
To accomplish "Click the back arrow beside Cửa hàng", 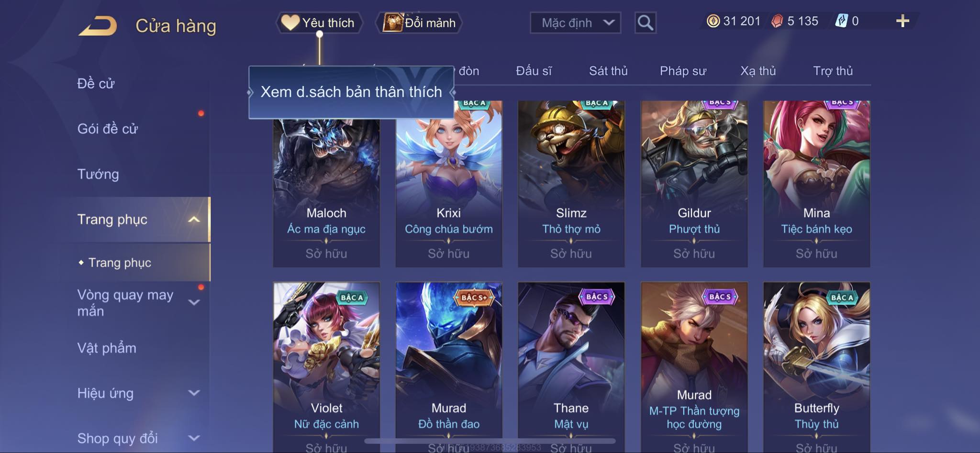I will [98, 26].
